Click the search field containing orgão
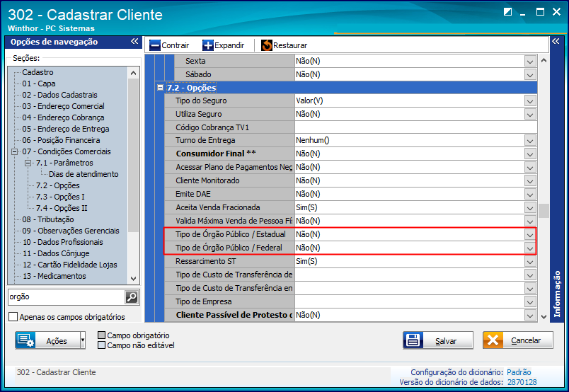Viewport: 569px width, 392px height. (66, 297)
